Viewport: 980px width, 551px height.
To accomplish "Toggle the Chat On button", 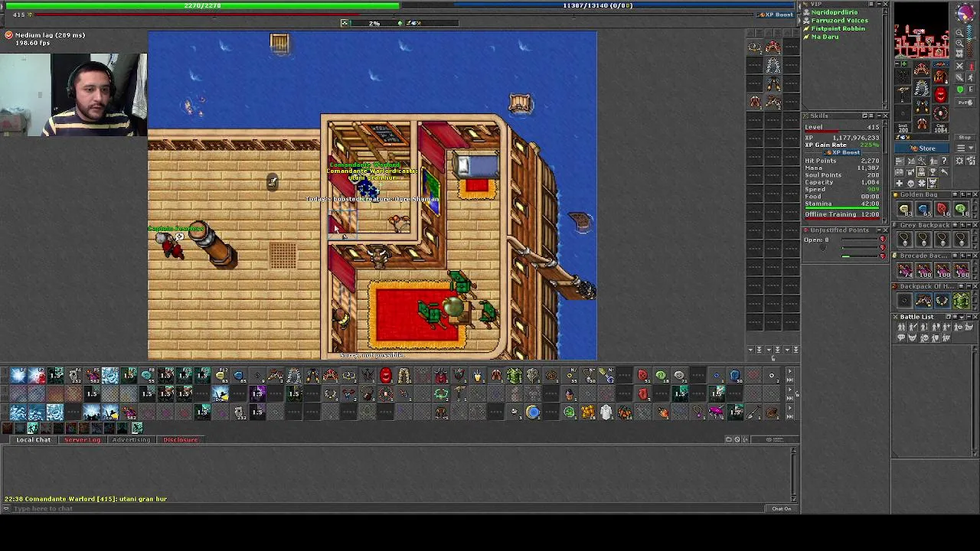I will tap(781, 509).
